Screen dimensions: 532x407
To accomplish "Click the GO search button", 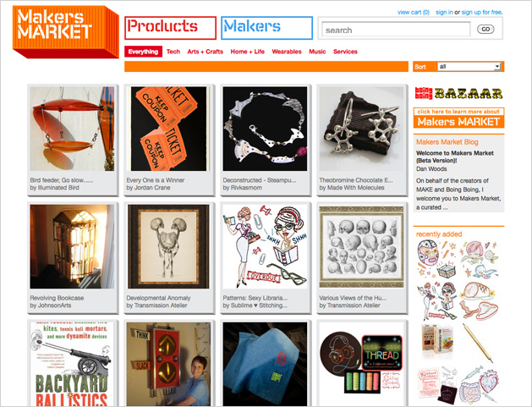I will 485,30.
